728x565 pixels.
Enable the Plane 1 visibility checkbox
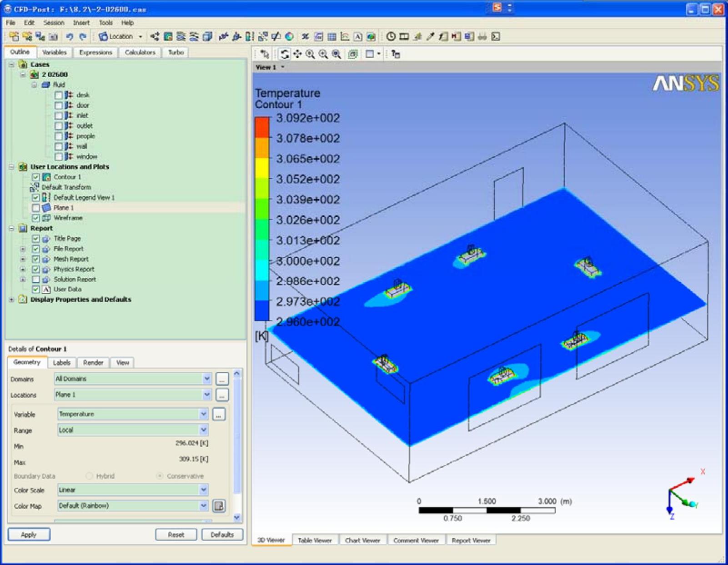pyautogui.click(x=35, y=208)
